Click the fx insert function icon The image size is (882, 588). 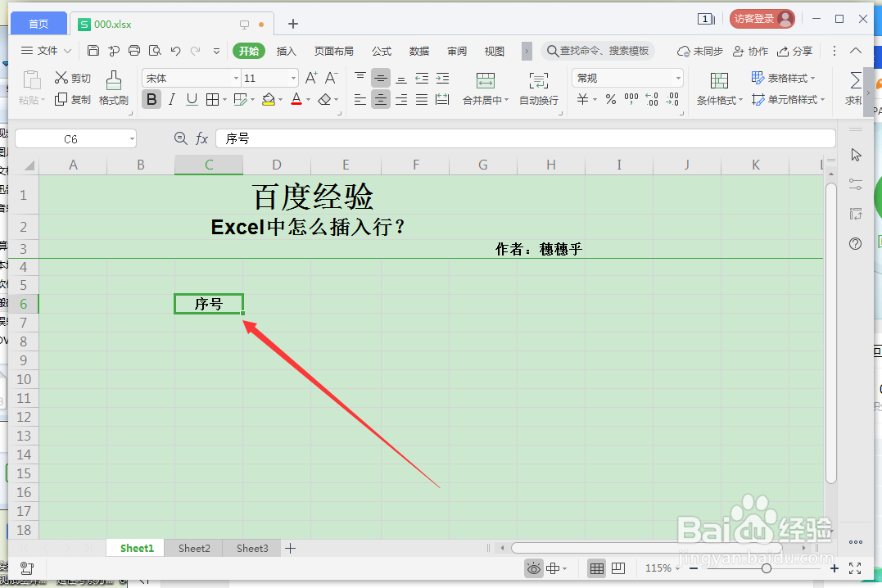pyautogui.click(x=200, y=138)
